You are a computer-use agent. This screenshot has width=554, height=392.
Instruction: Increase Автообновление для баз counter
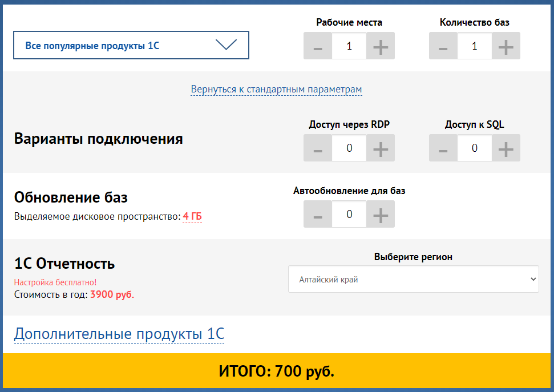point(380,214)
